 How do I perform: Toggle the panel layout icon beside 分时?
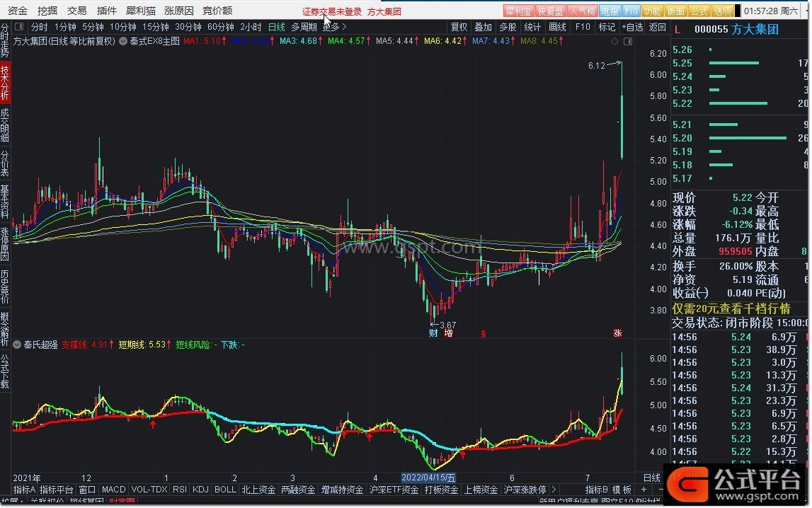pos(19,26)
